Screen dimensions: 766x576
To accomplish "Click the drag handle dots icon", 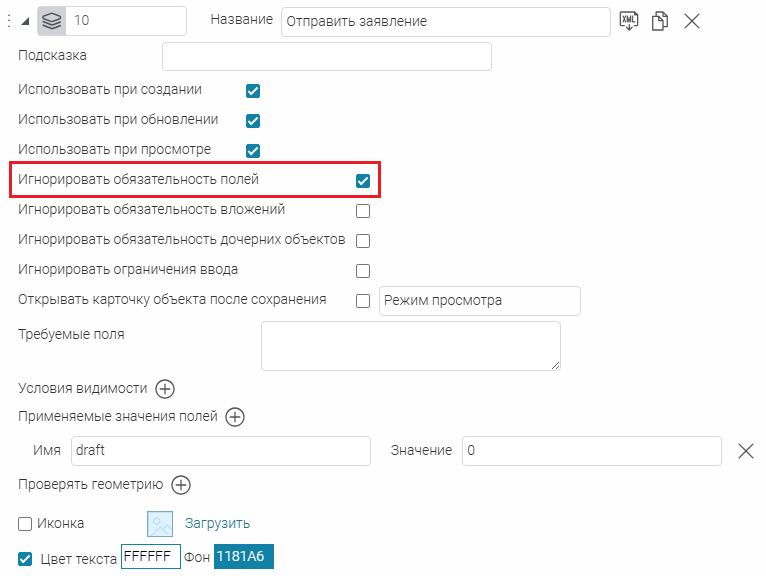I will tap(9, 21).
